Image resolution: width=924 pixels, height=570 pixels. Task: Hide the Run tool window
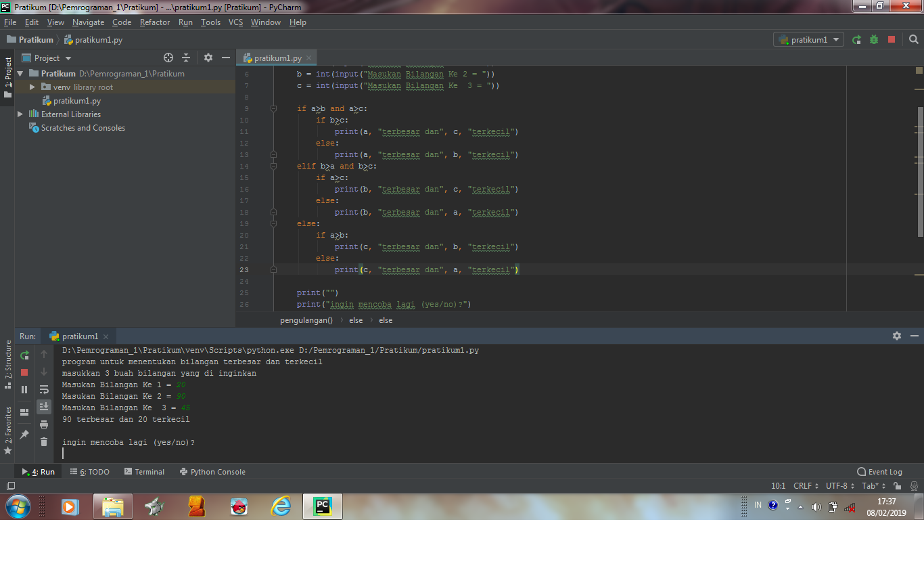pos(915,336)
